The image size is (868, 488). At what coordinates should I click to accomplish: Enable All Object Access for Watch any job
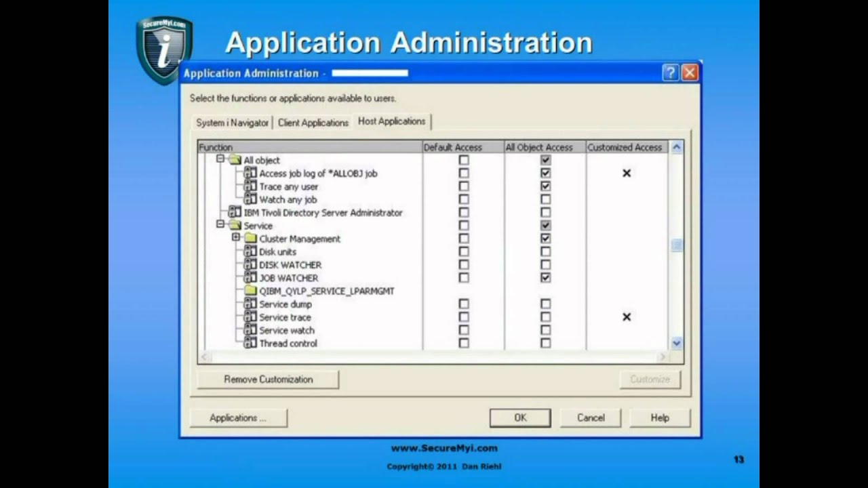pos(545,199)
